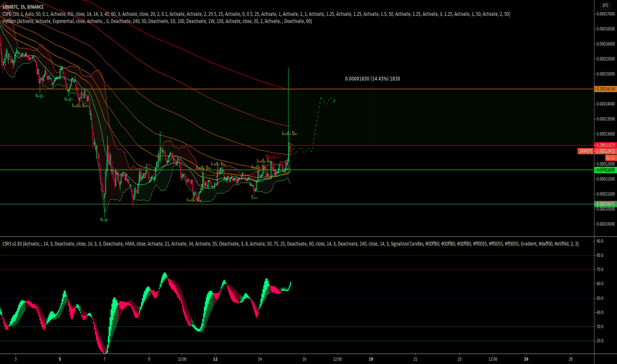Click the bar countdown timer label
The image size is (617, 364).
[610, 158]
